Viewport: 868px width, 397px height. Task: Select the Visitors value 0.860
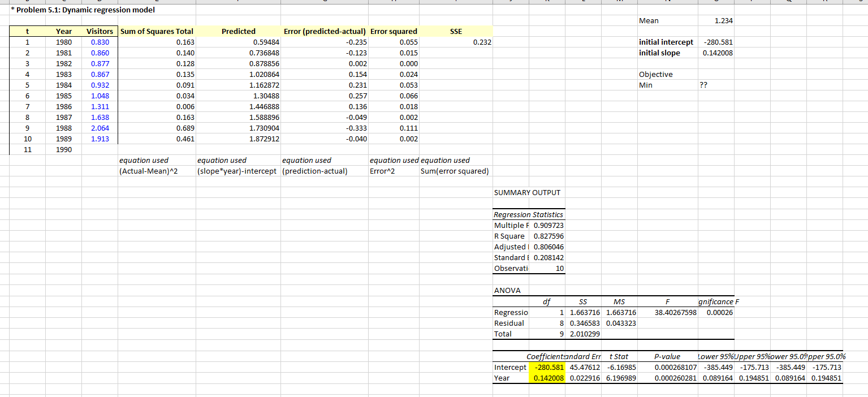[x=100, y=53]
